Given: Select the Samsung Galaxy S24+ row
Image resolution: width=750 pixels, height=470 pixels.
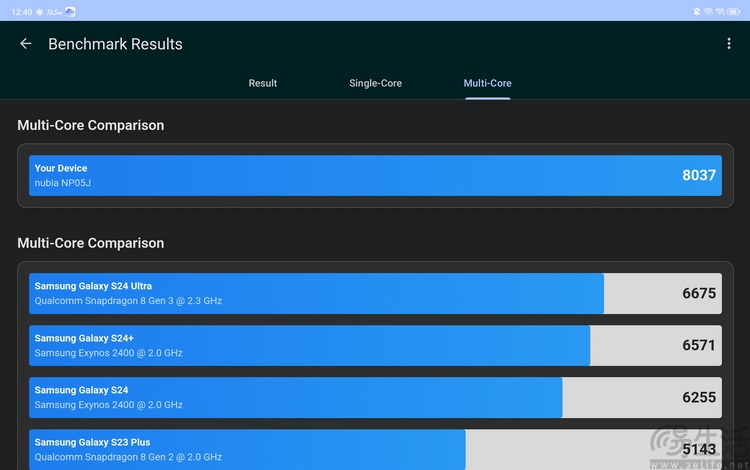Looking at the screenshot, I should click(x=375, y=346).
